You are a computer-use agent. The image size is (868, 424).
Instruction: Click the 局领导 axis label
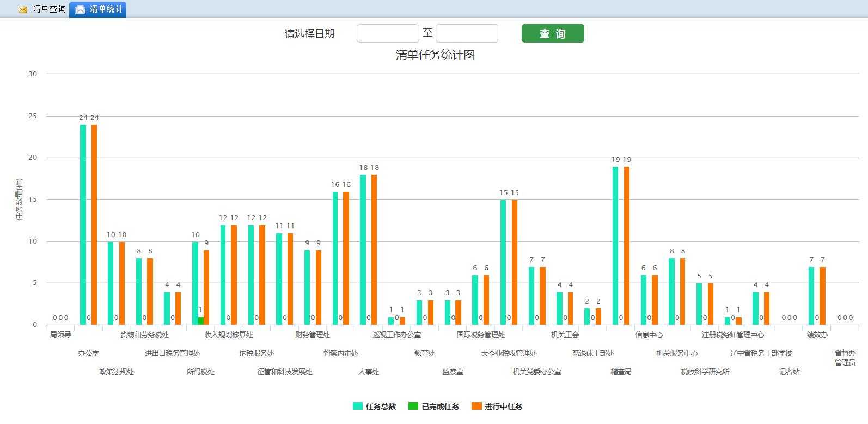[60, 335]
